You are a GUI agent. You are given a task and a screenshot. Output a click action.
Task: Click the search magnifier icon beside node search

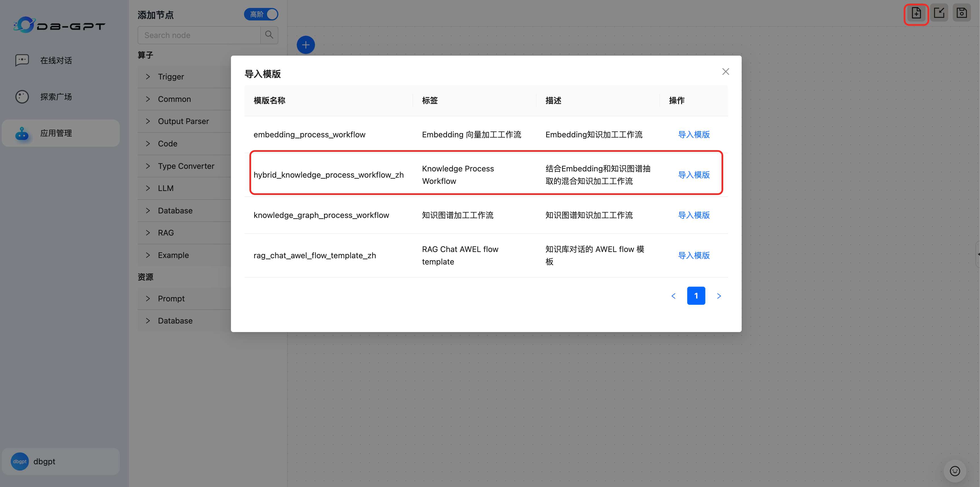[269, 35]
